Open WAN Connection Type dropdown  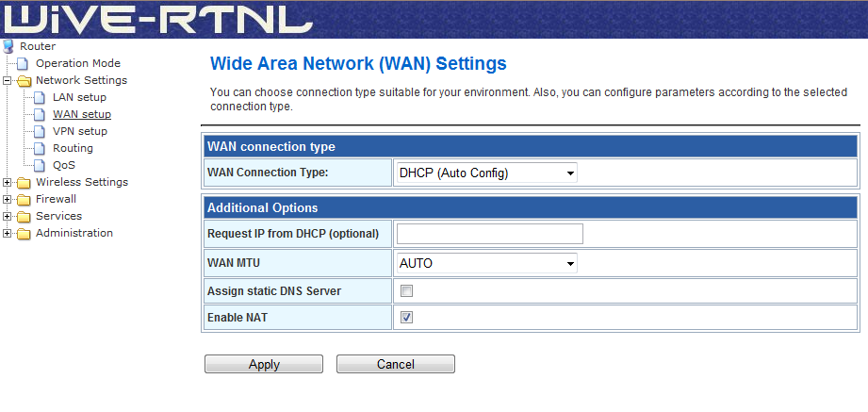[x=487, y=173]
